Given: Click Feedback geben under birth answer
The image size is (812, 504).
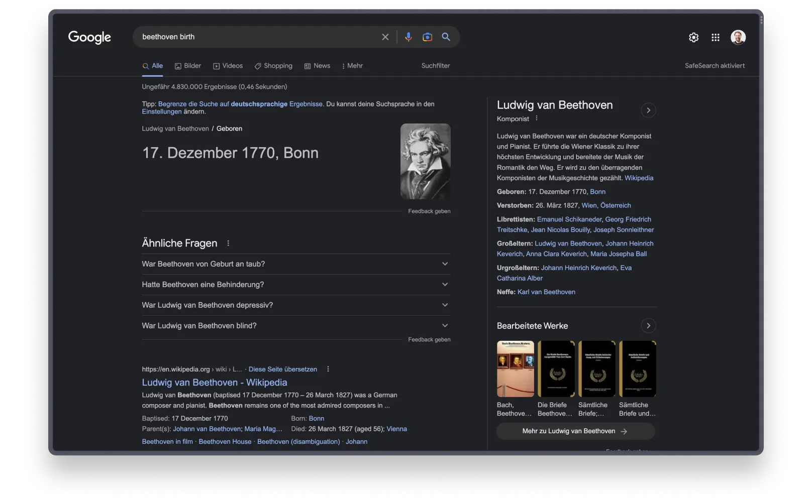Looking at the screenshot, I should tap(429, 211).
